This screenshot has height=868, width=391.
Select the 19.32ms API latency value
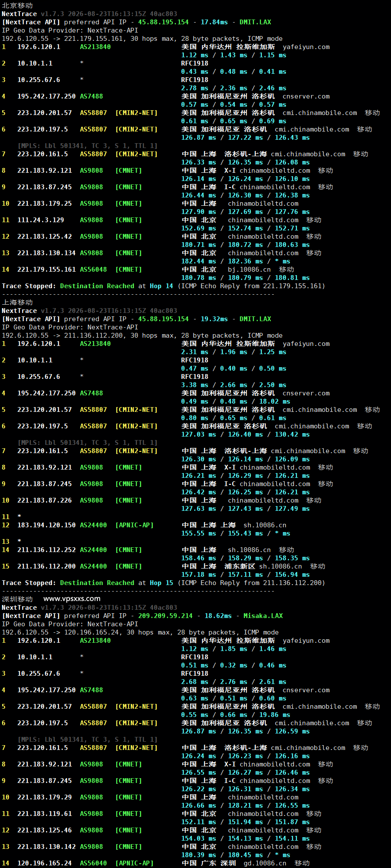pos(214,319)
